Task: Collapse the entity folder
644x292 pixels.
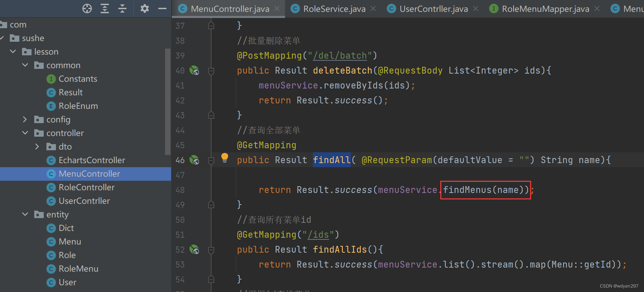Action: 25,214
